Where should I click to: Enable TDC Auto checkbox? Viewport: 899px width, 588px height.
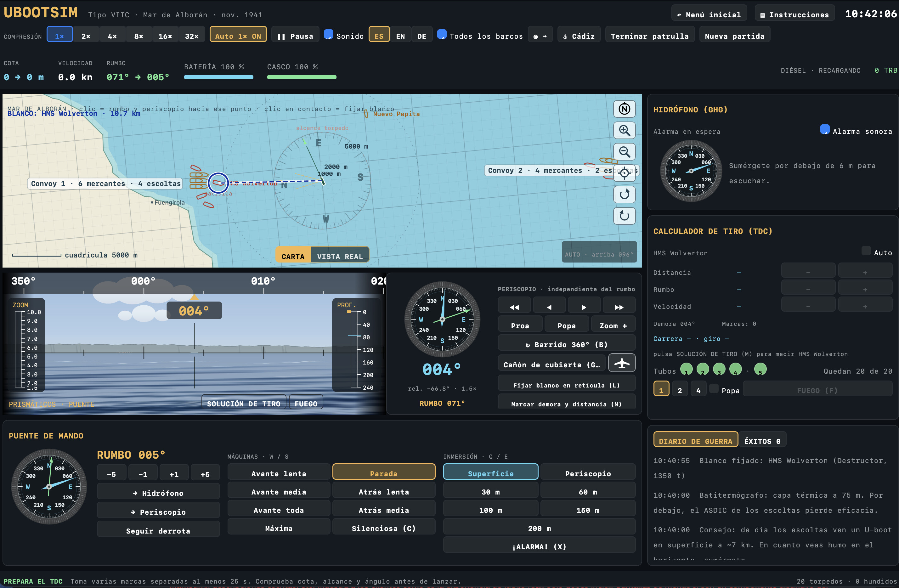click(x=866, y=251)
